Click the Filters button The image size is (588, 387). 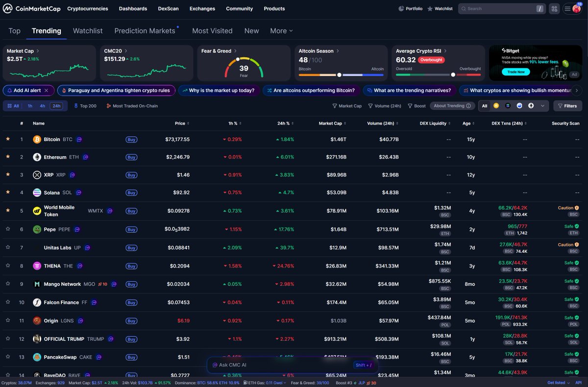point(567,106)
